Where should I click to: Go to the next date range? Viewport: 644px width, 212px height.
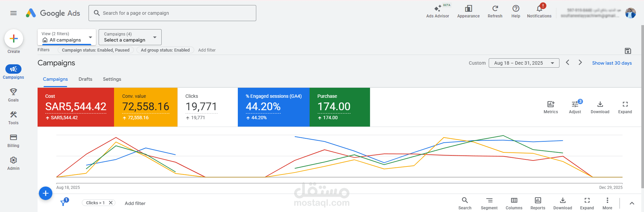coord(580,63)
